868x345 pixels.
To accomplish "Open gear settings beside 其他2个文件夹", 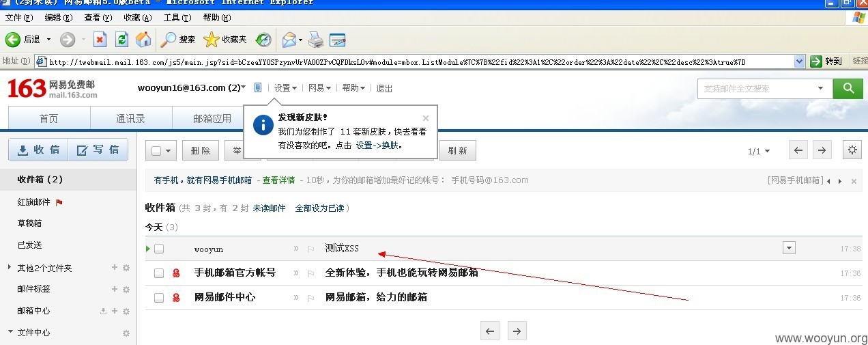I will tap(126, 268).
